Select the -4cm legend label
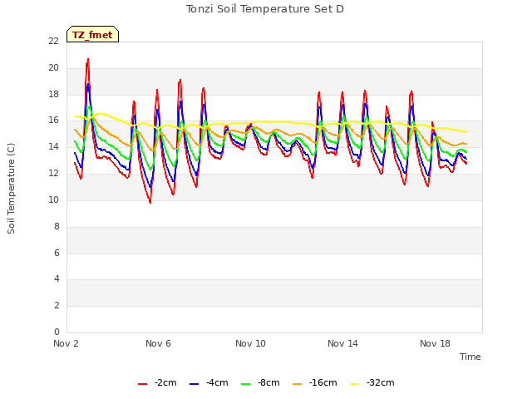532x399 pixels. pyautogui.click(x=217, y=382)
